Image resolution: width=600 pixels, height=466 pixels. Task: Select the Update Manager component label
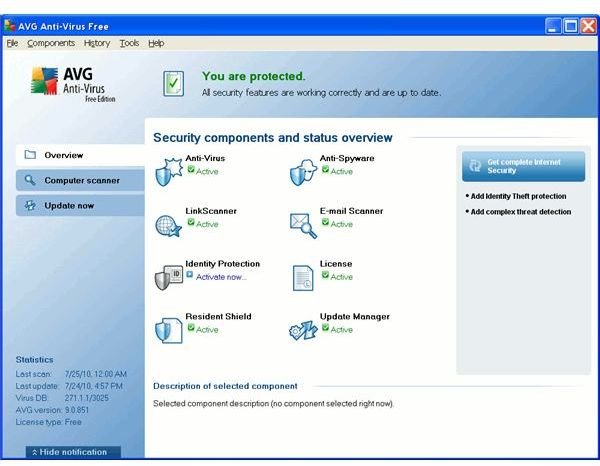(x=354, y=316)
